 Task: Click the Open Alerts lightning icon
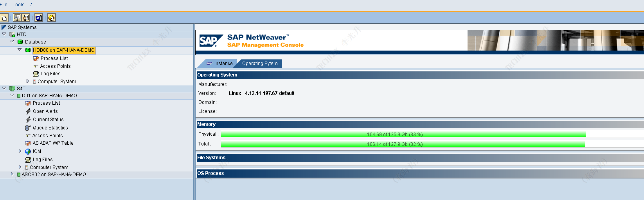[28, 111]
